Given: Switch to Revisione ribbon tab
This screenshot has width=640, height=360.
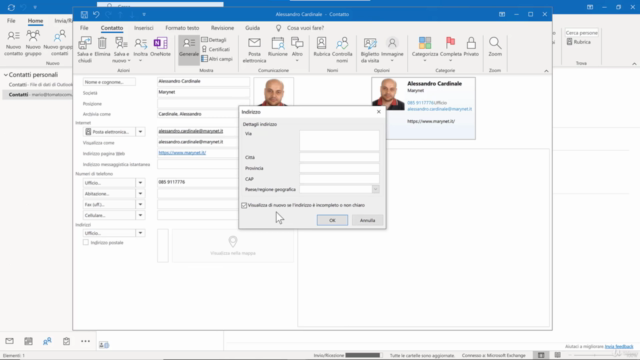Looking at the screenshot, I should click(222, 28).
